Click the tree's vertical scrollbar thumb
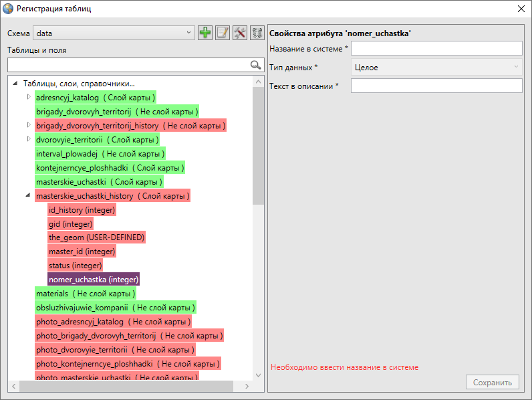Image resolution: width=532 pixels, height=400 pixels. [258, 144]
